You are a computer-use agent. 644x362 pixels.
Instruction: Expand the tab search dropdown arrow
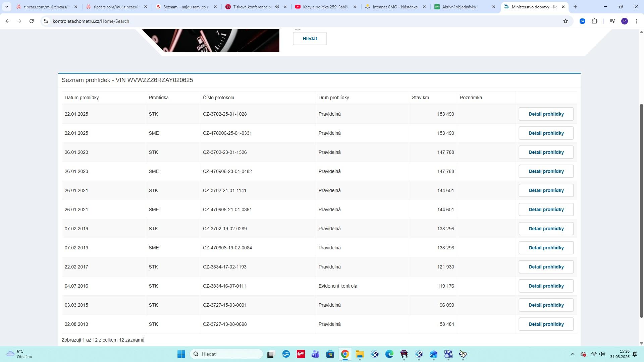tap(6, 7)
